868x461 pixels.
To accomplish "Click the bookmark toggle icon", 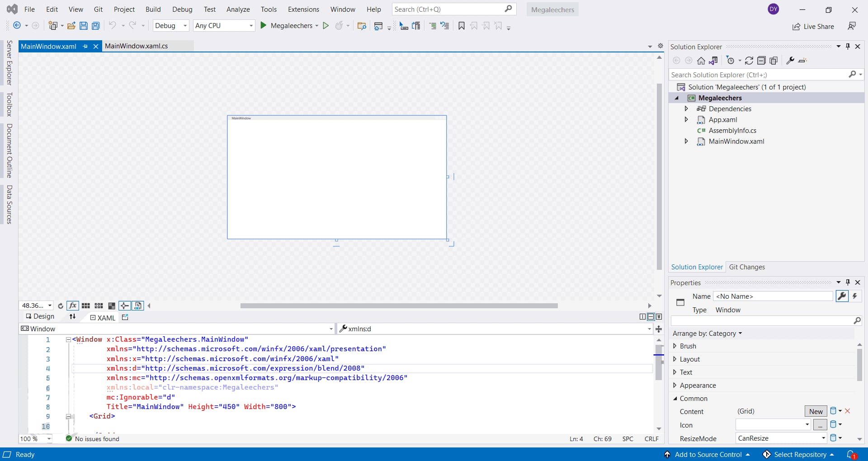I will click(x=462, y=26).
